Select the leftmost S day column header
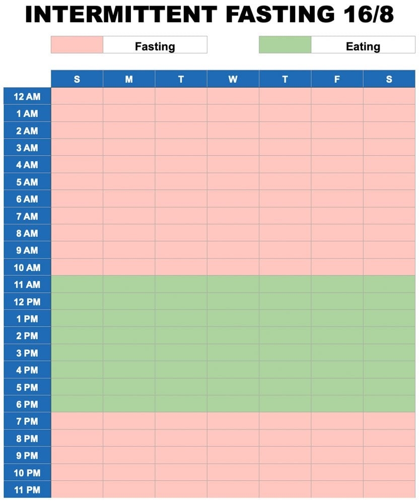Image resolution: width=420 pixels, height=504 pixels. [x=77, y=79]
